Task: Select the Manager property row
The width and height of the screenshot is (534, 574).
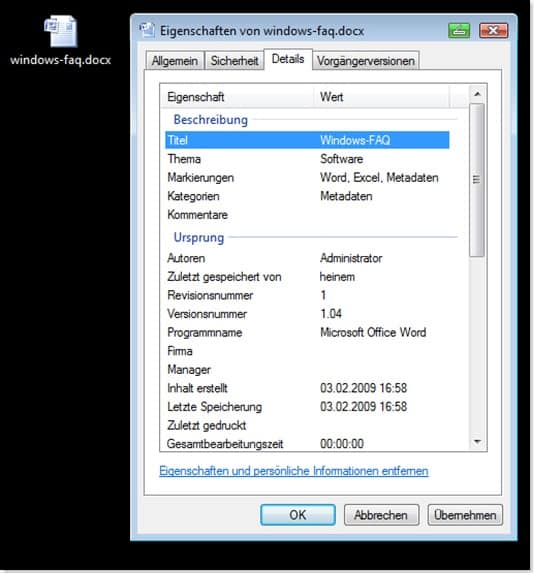Action: pyautogui.click(x=307, y=370)
